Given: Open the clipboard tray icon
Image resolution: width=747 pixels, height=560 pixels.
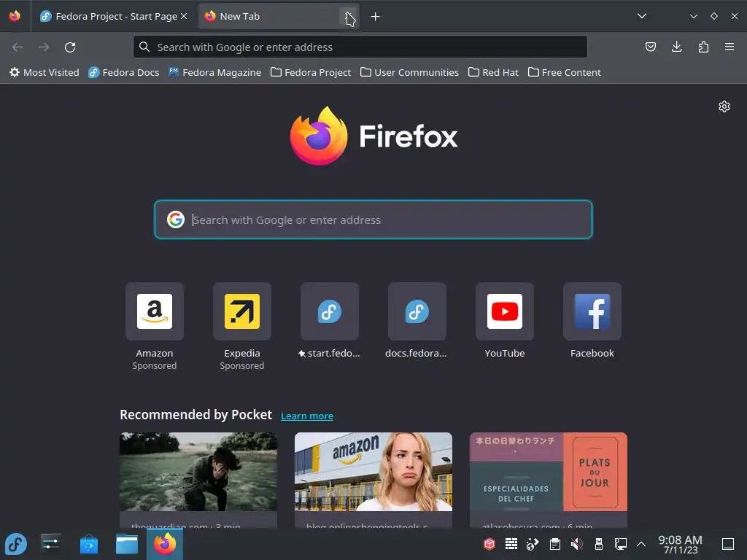Looking at the screenshot, I should pos(554,544).
